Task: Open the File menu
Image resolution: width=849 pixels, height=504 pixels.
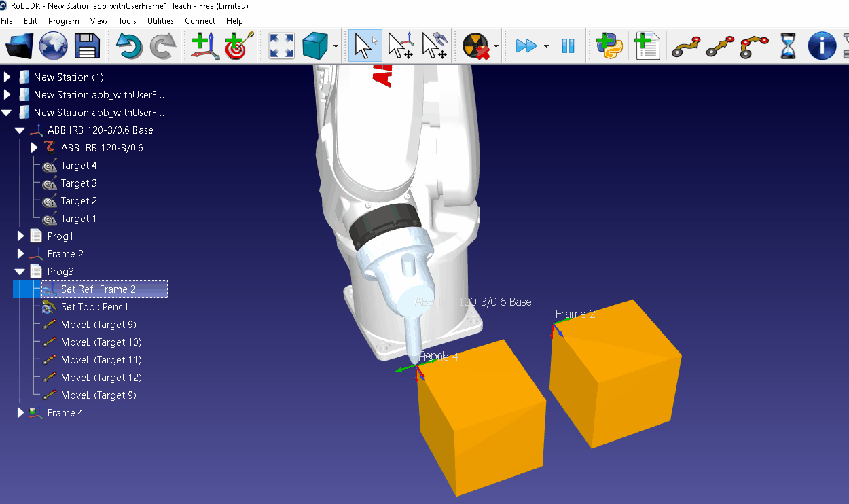Action: coord(7,21)
